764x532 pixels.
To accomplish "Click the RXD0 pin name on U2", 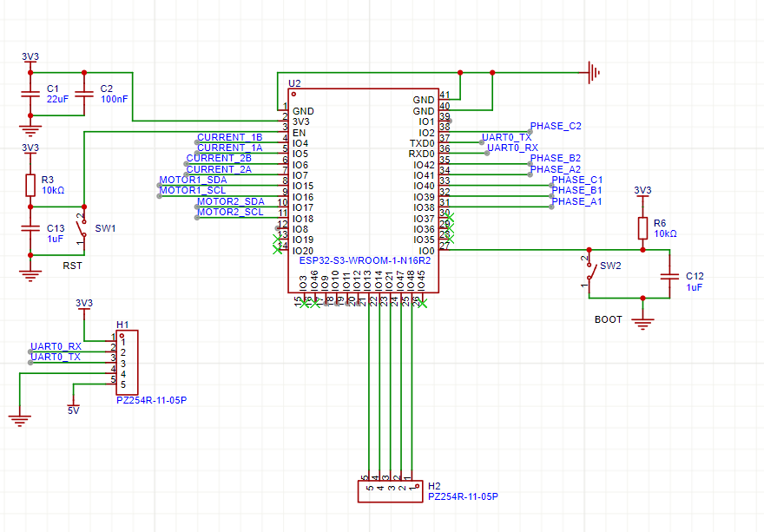I will click(421, 154).
